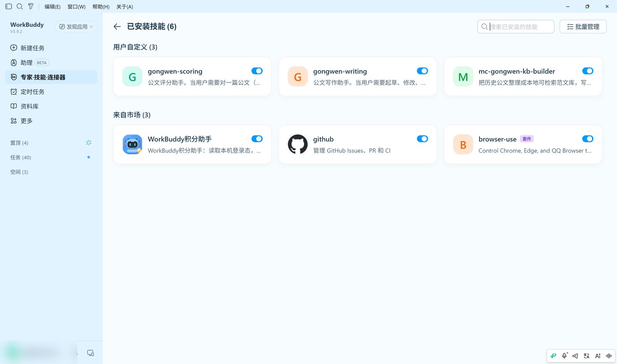Click the 批量管理 button
617x364 pixels.
[x=583, y=26]
